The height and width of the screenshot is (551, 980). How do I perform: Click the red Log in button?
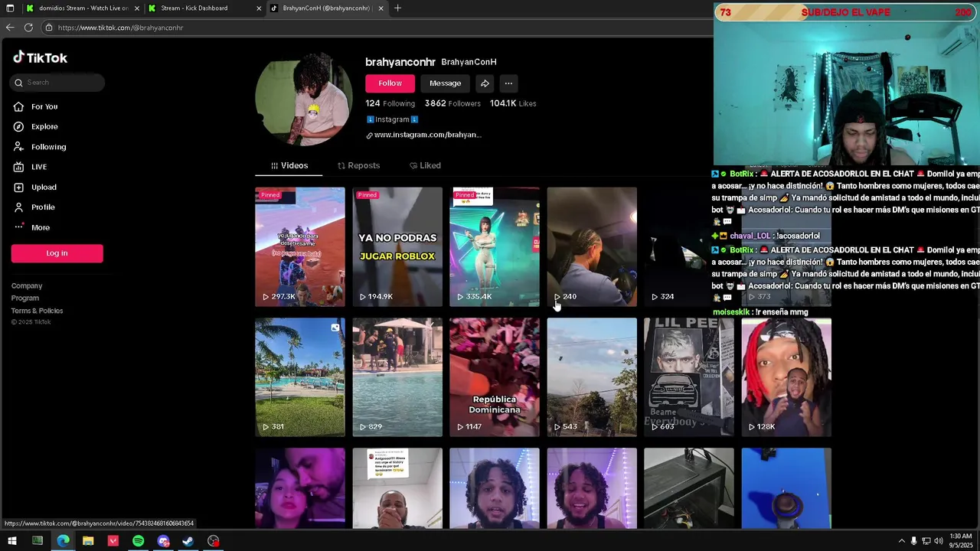pyautogui.click(x=57, y=253)
